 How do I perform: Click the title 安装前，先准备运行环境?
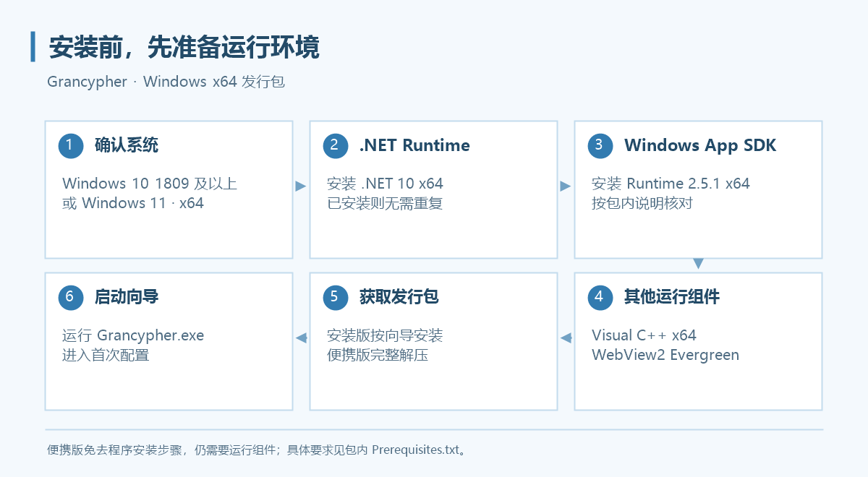(x=184, y=48)
